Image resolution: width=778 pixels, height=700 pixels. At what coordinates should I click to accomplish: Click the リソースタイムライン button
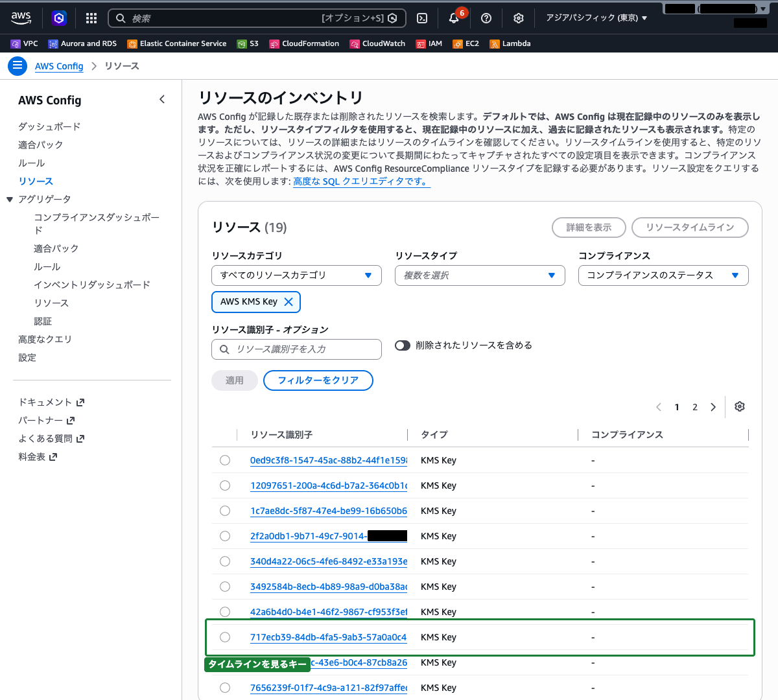click(x=690, y=227)
